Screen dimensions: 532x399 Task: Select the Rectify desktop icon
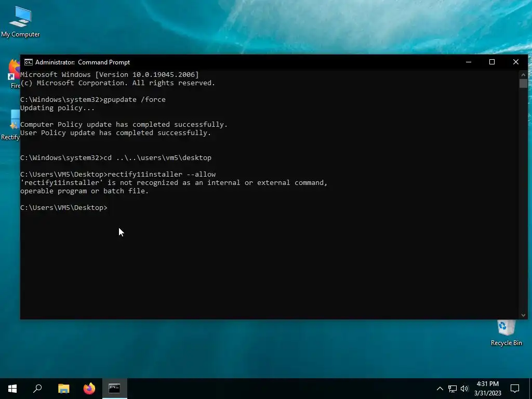10,125
